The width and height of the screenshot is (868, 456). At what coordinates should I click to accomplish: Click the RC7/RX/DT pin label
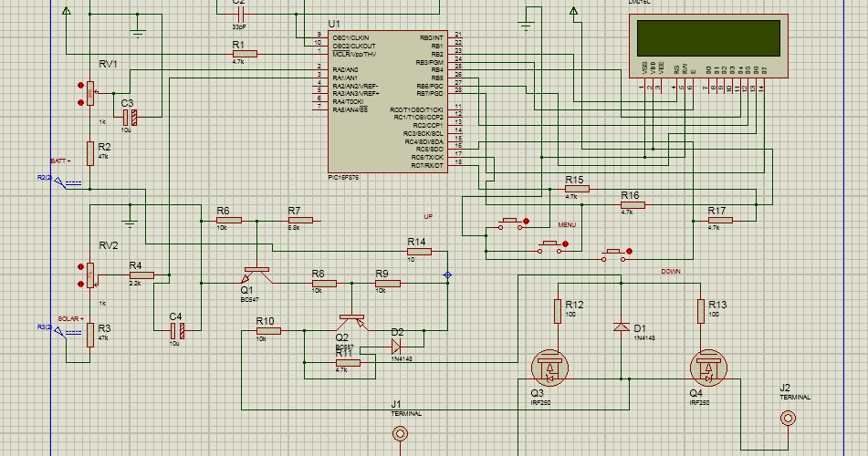tap(427, 165)
